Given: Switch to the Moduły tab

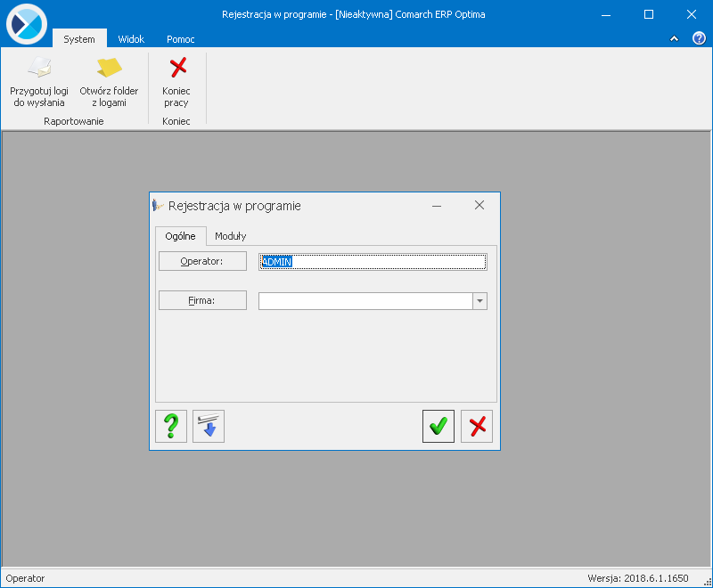Looking at the screenshot, I should click(231, 236).
